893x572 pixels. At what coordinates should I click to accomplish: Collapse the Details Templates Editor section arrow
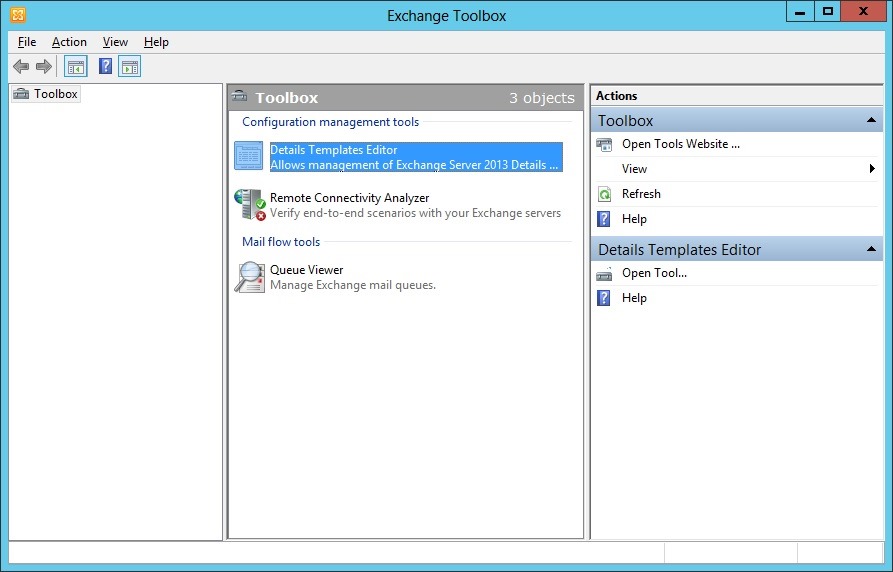click(x=871, y=249)
